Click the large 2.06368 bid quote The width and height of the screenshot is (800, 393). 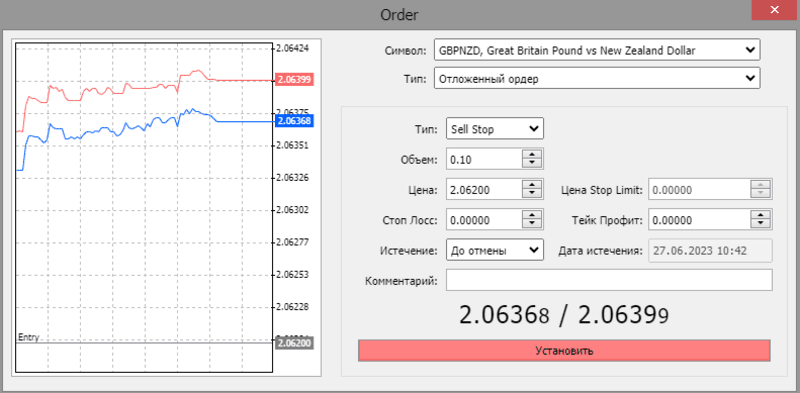tap(504, 315)
